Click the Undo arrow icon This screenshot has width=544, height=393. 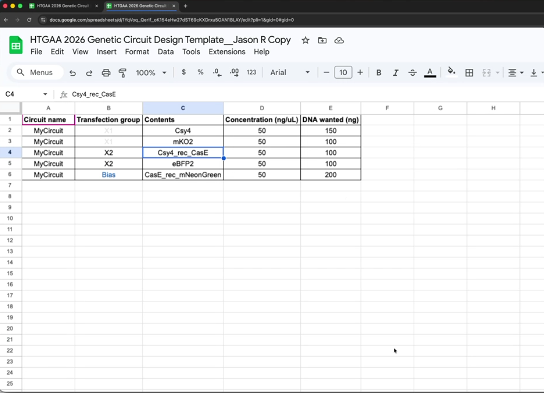click(x=73, y=73)
